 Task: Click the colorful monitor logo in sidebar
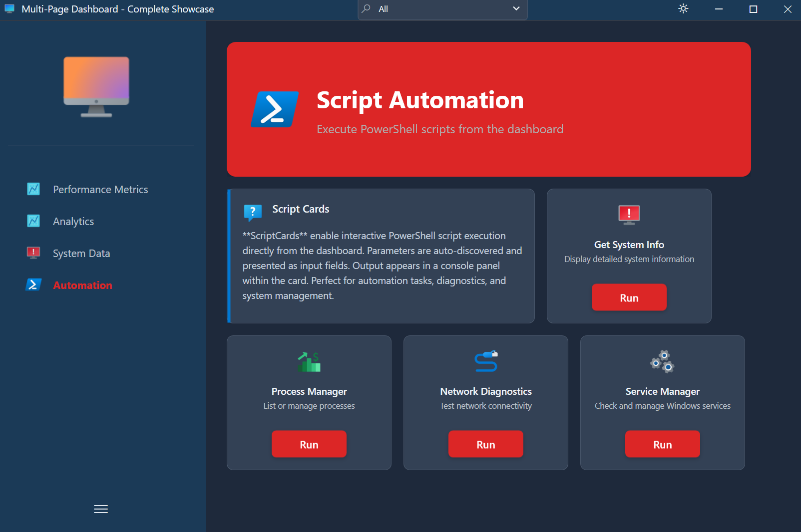(x=96, y=87)
